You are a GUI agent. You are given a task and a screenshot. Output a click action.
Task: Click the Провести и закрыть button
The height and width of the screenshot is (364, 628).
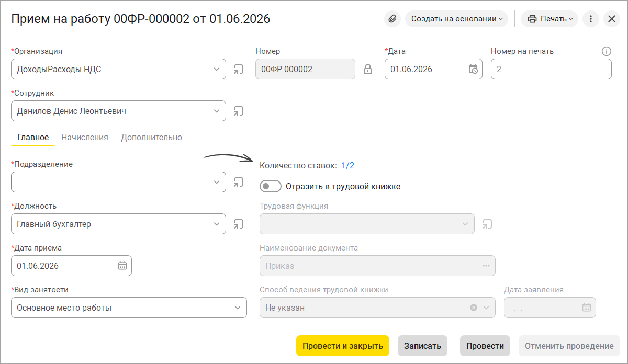coord(343,346)
